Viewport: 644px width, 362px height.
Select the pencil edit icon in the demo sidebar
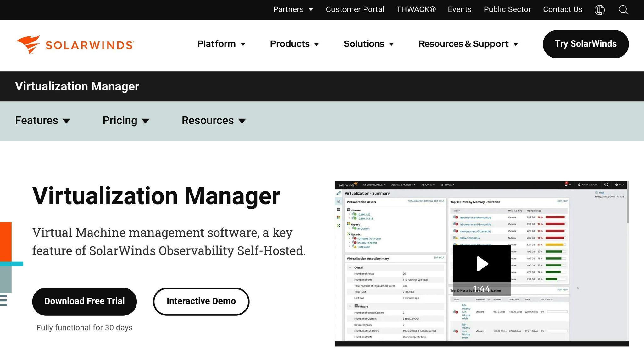click(339, 193)
